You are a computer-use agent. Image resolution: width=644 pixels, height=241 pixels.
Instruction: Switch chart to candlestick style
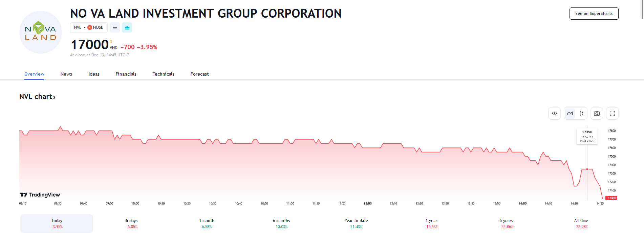[581, 114]
